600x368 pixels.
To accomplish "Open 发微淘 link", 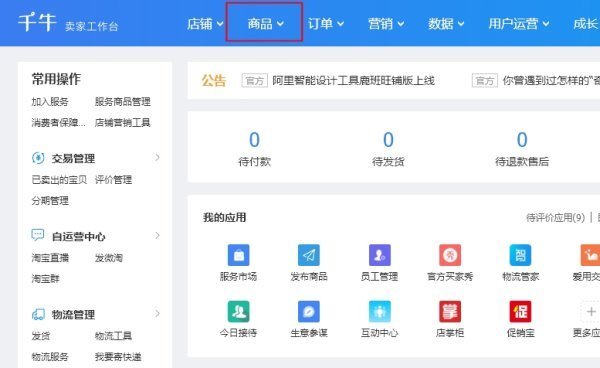I will (x=109, y=258).
